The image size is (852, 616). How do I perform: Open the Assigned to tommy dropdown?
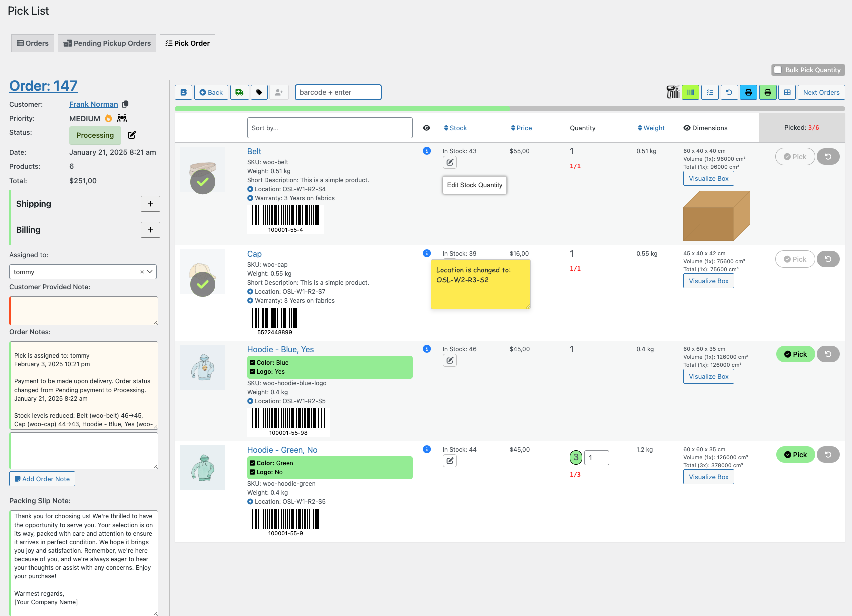(83, 272)
